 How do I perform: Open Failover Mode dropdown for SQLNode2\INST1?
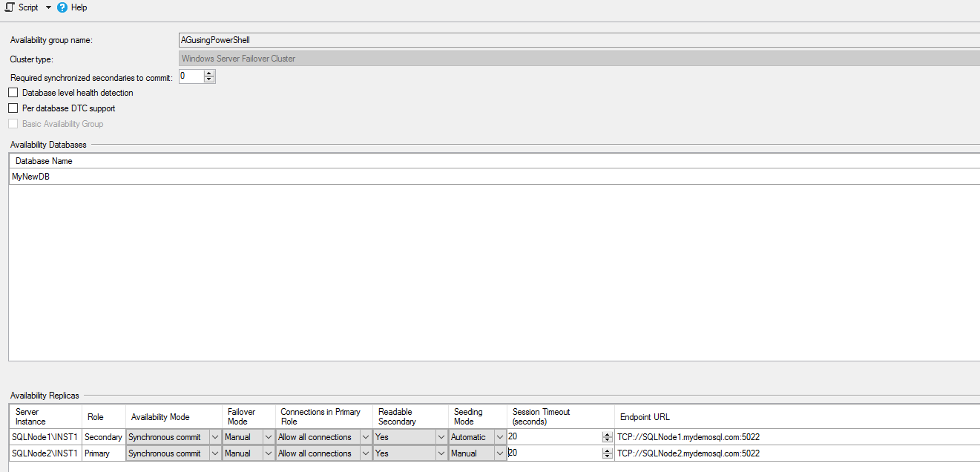[x=269, y=453]
